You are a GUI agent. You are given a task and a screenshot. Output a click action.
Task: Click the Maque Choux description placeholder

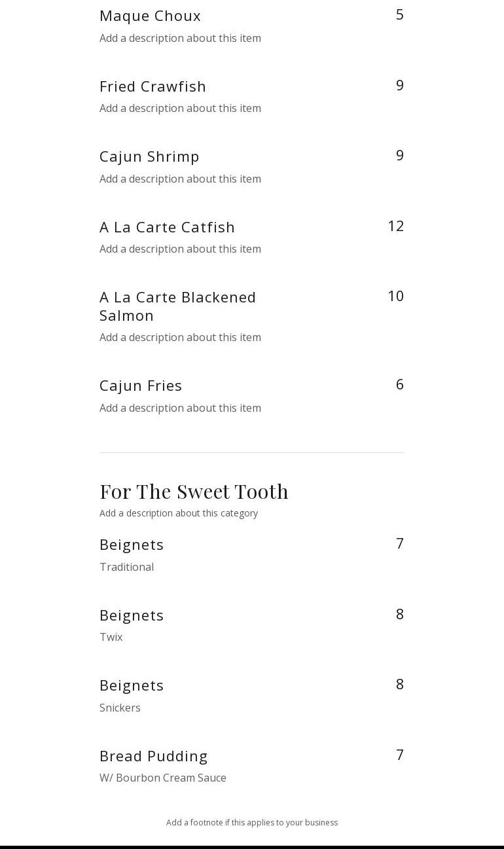(x=180, y=38)
